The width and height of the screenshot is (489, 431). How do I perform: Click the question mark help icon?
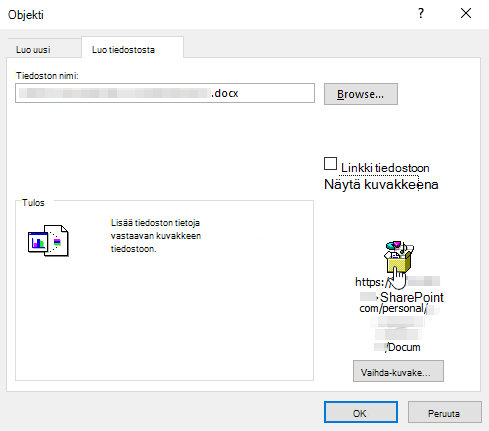click(x=421, y=13)
